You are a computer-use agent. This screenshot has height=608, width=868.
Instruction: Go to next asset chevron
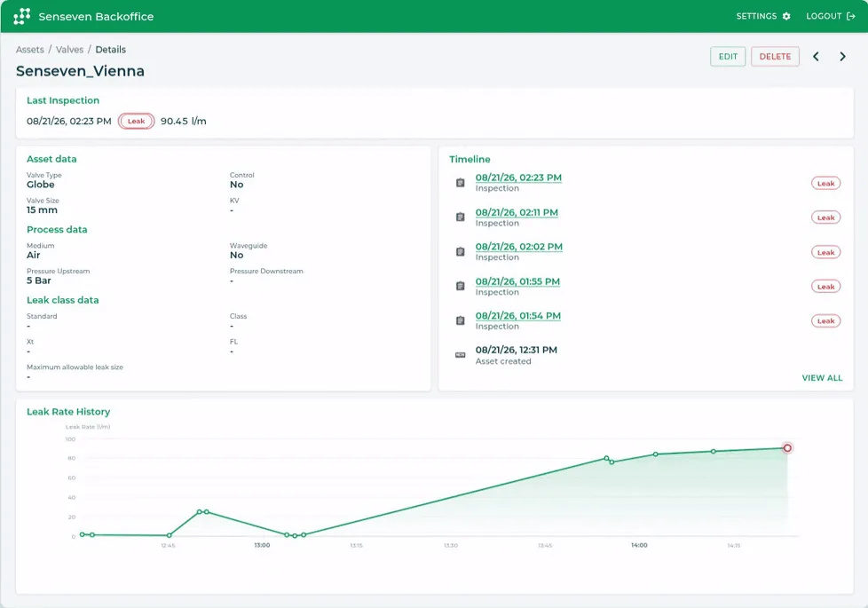tap(842, 57)
